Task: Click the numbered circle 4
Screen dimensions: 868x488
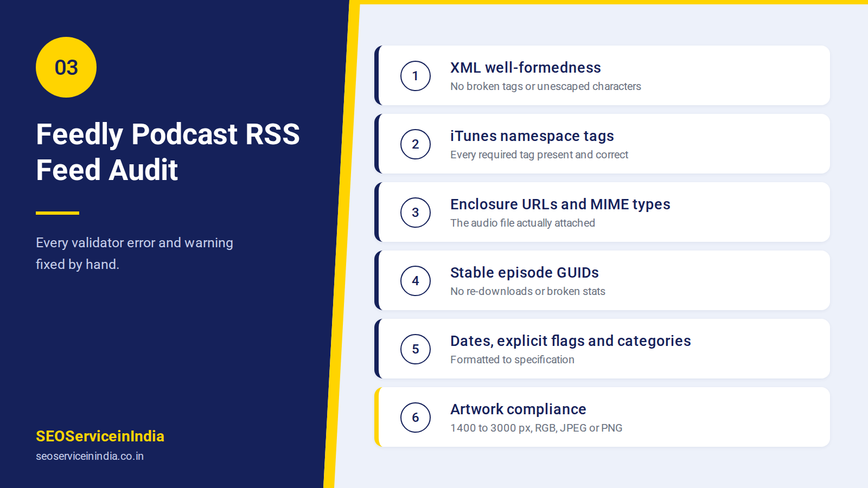Action: (x=416, y=281)
